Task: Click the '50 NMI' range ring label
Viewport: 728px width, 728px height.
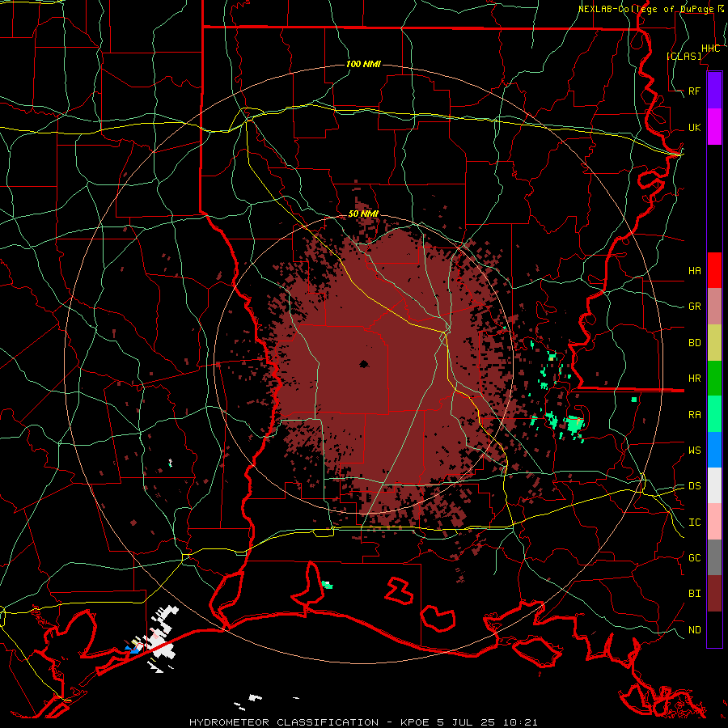Action: click(363, 214)
